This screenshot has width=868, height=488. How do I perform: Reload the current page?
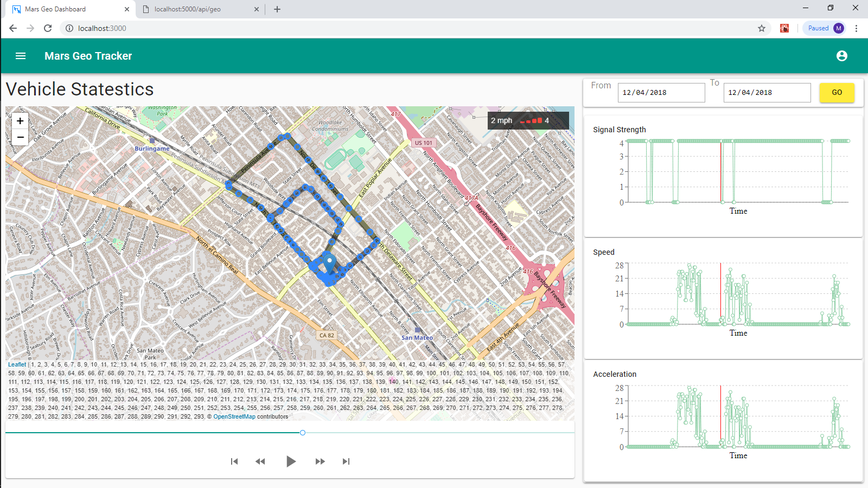(x=48, y=28)
